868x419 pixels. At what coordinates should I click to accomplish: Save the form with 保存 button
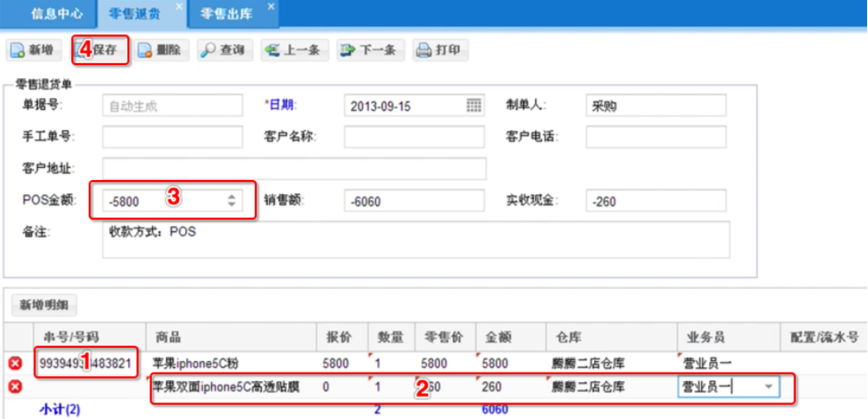click(x=101, y=50)
